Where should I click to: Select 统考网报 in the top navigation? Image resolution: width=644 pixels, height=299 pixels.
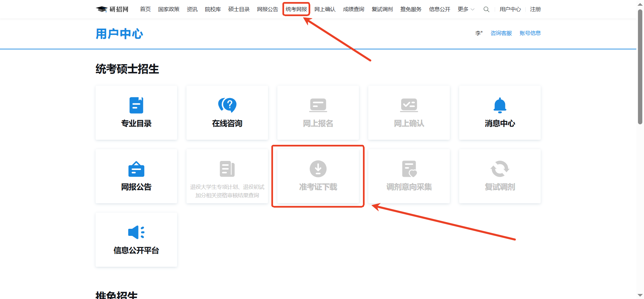pos(296,9)
